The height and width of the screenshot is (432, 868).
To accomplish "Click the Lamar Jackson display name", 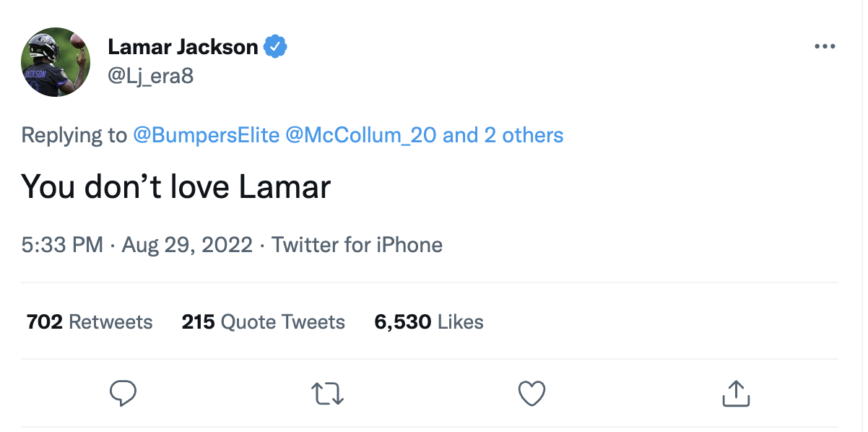I will pos(183,47).
